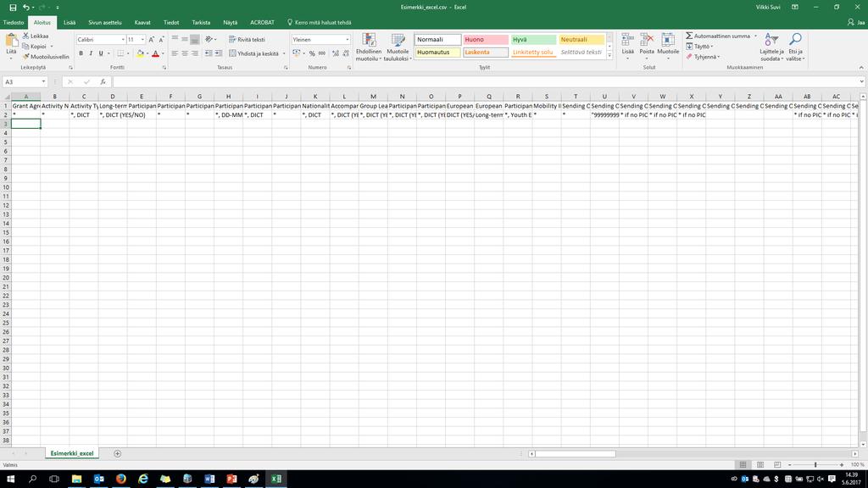Undo the last action
Viewport: 868px width, 488px height.
(25, 7)
